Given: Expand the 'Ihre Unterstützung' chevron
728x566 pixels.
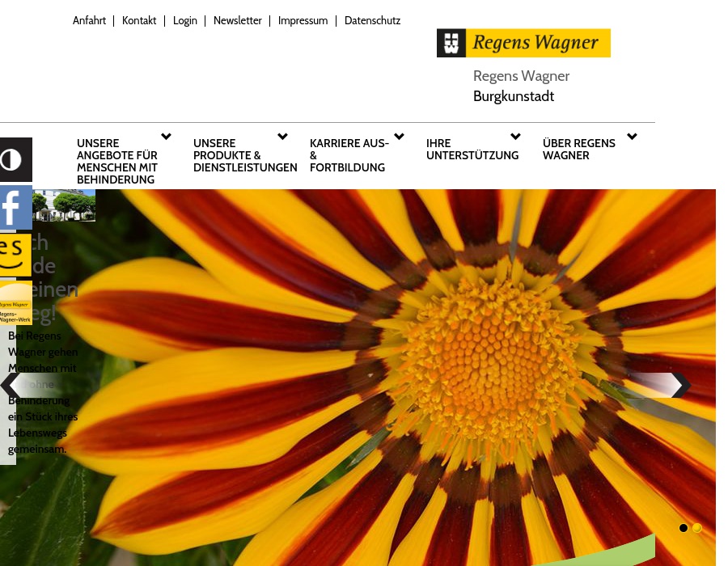Looking at the screenshot, I should tap(515, 137).
